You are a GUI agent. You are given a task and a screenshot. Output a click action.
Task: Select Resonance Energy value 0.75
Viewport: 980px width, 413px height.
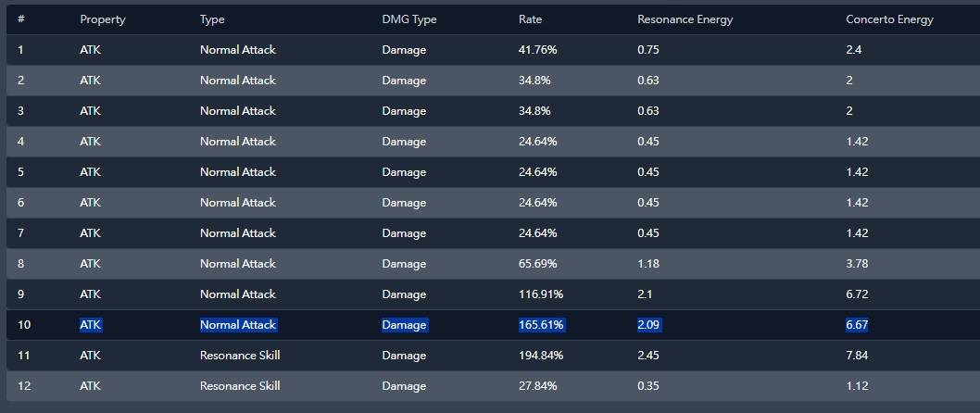pyautogui.click(x=649, y=50)
